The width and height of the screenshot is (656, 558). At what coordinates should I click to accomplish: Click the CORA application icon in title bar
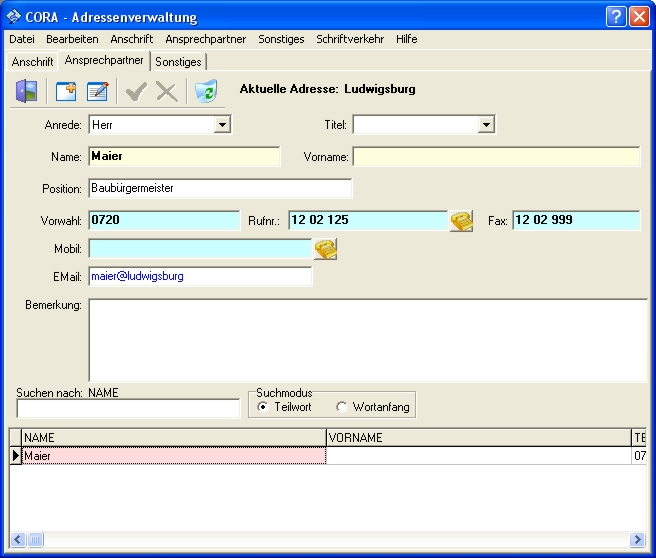pyautogui.click(x=13, y=16)
